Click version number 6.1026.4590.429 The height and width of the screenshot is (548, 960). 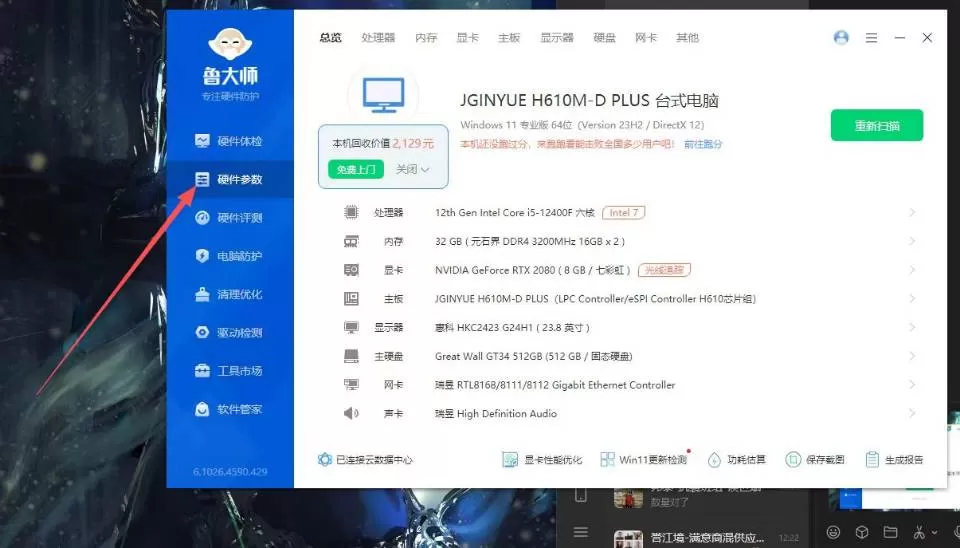coord(230,472)
